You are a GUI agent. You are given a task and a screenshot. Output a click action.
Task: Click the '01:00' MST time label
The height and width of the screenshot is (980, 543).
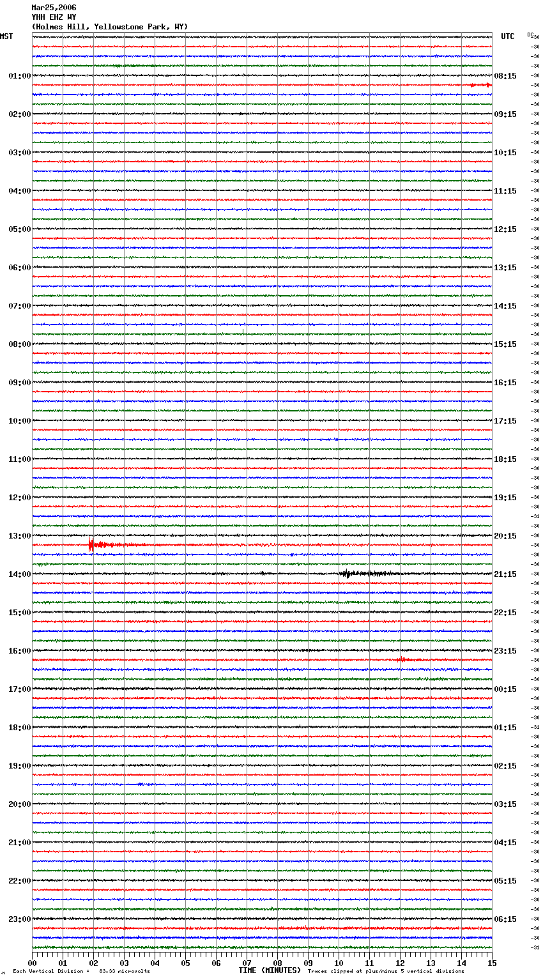pyautogui.click(x=20, y=76)
